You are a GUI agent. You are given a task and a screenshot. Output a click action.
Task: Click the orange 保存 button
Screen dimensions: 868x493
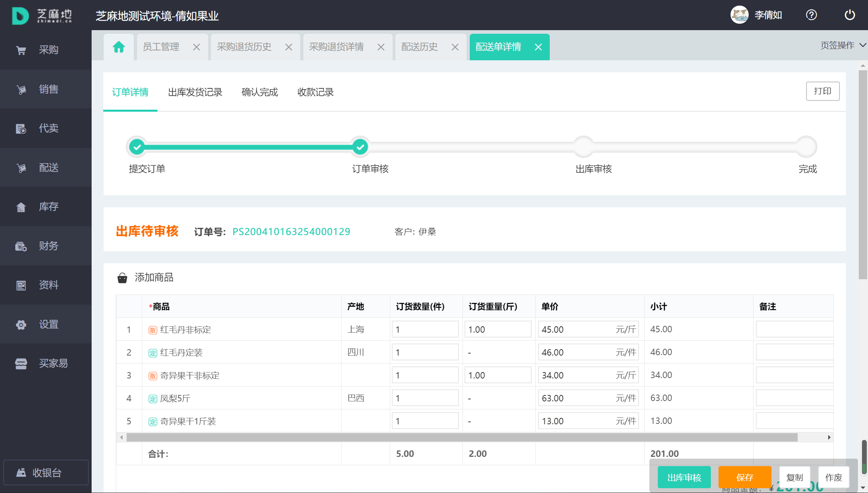[745, 477]
